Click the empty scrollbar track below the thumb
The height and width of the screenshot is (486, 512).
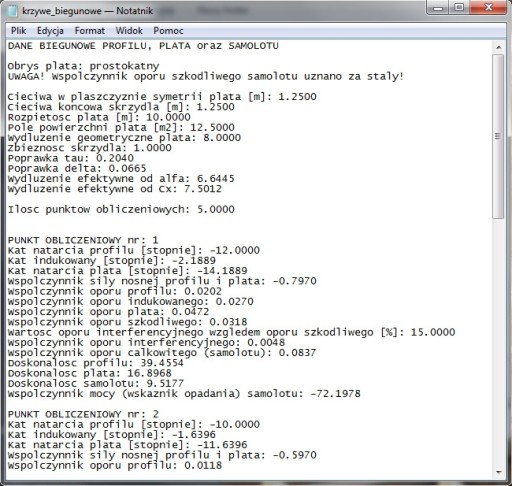pyautogui.click(x=498, y=342)
